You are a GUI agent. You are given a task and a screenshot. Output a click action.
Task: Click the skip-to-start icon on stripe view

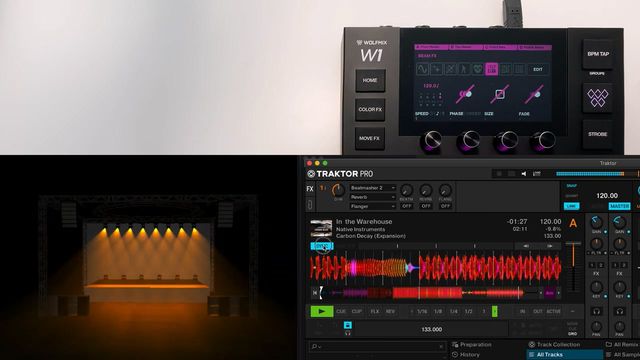[315, 293]
